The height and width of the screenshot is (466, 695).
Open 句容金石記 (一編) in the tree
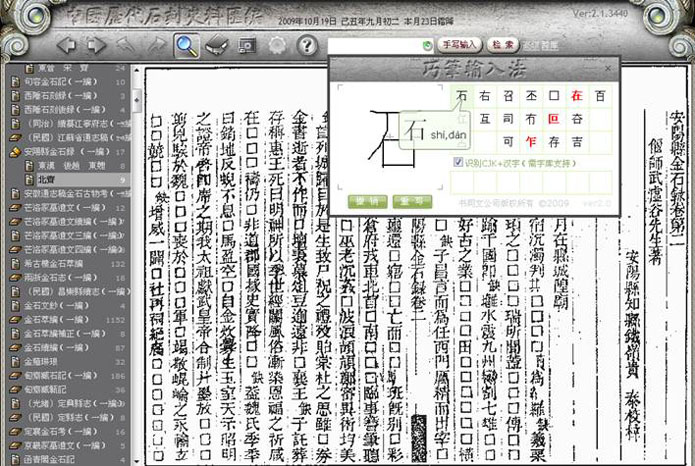point(60,82)
